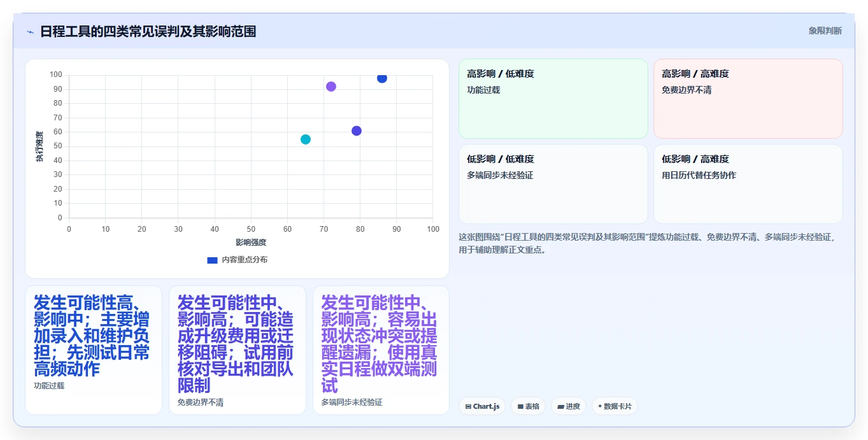Click the indigo headline about 升级费用或迁移阻碍

236,344
